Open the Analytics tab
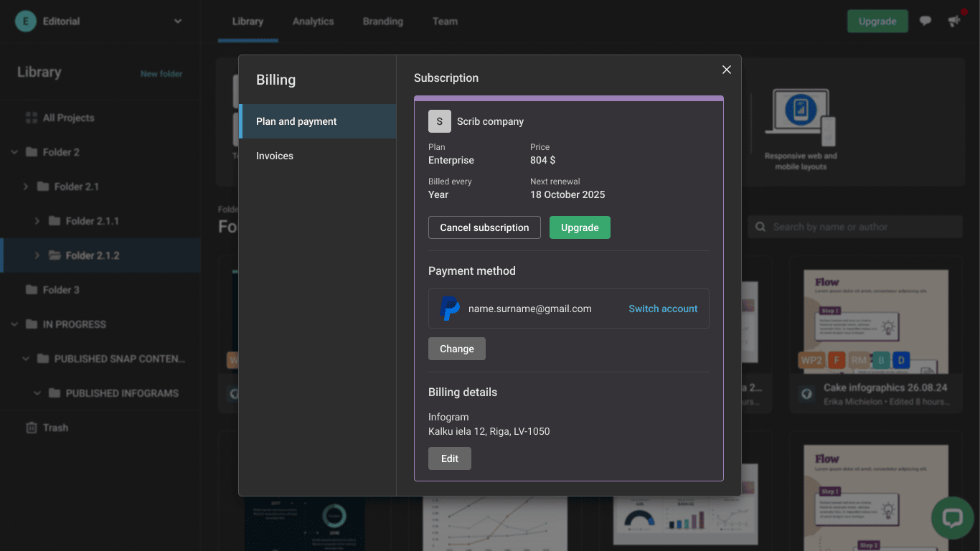 313,22
